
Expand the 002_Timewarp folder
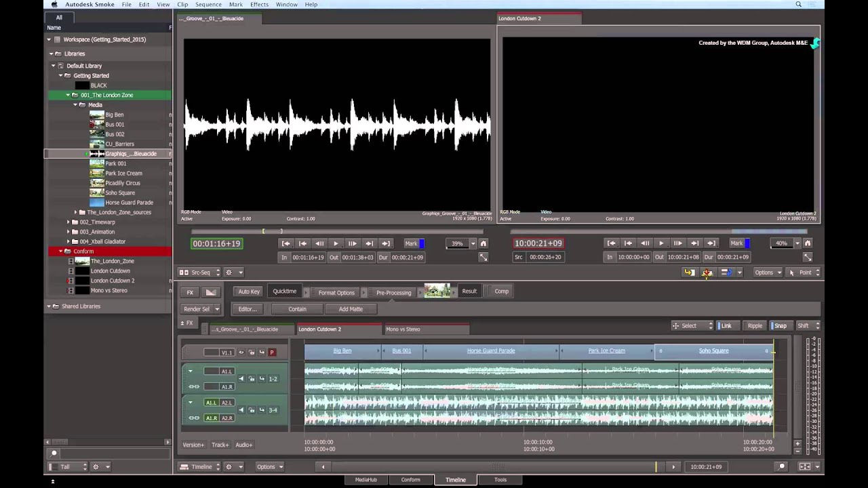point(68,222)
